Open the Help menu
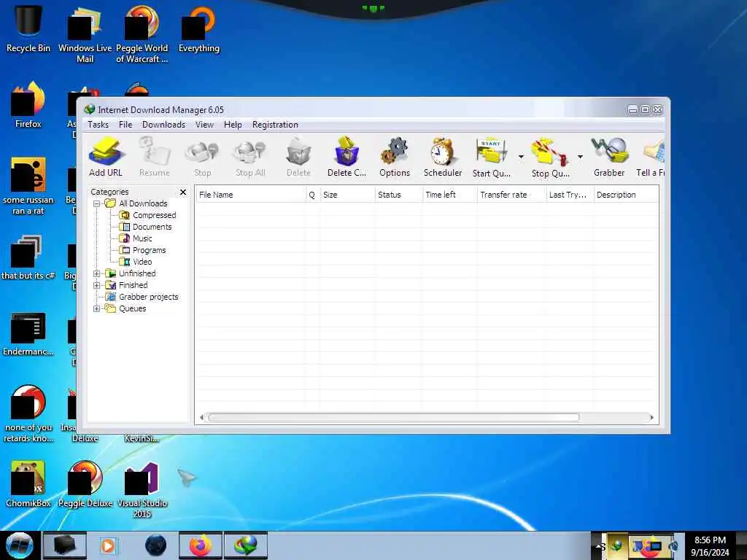Image resolution: width=747 pixels, height=560 pixels. tap(233, 125)
